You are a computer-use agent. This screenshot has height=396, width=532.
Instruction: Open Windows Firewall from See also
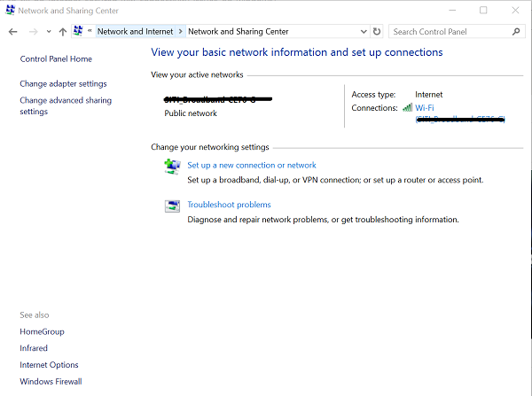click(x=51, y=382)
